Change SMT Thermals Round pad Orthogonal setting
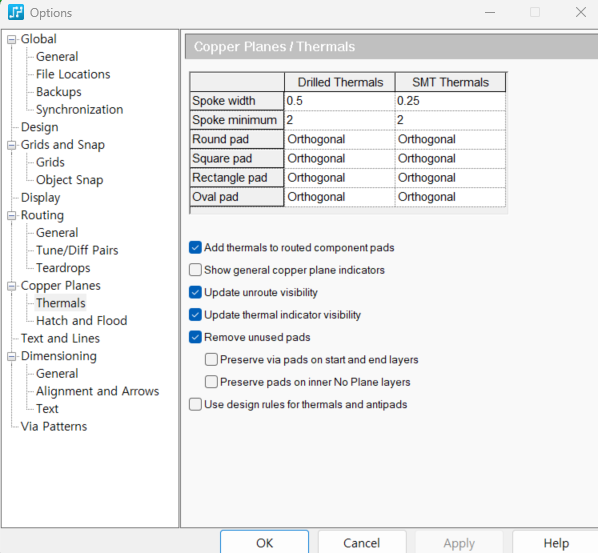 point(450,139)
